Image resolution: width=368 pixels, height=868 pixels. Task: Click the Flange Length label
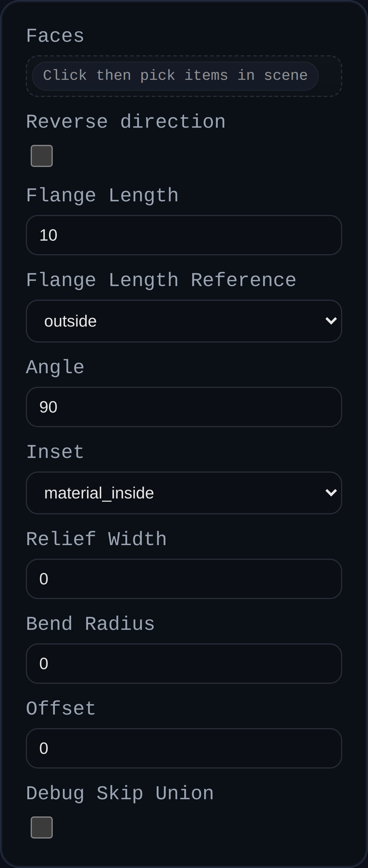[x=102, y=195]
